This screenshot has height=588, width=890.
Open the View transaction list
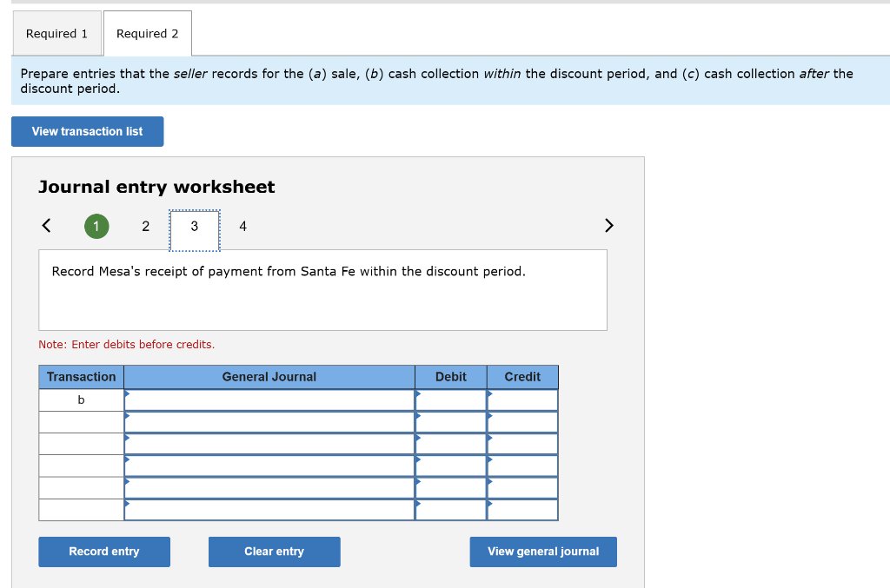coord(88,131)
